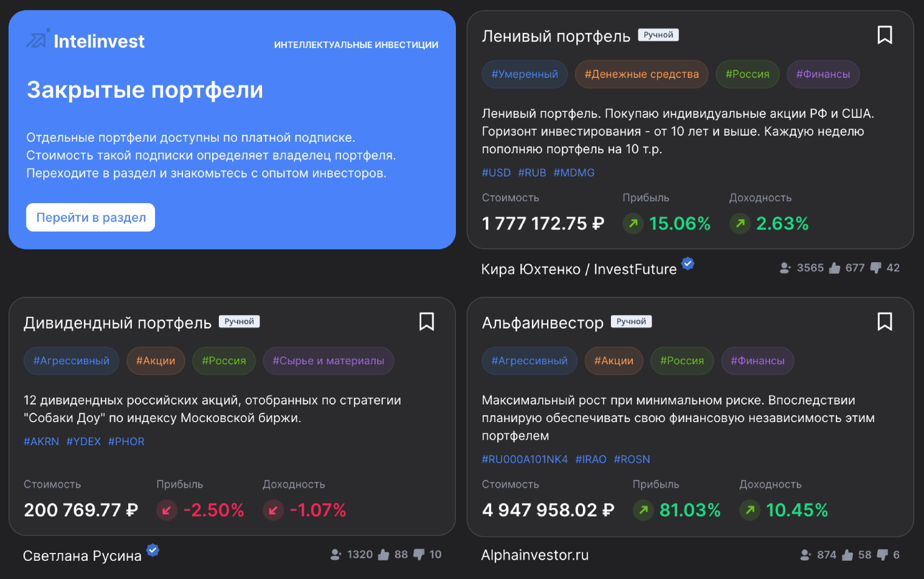Click yield arrow icon next to 2.63%
The image size is (924, 579).
[740, 223]
